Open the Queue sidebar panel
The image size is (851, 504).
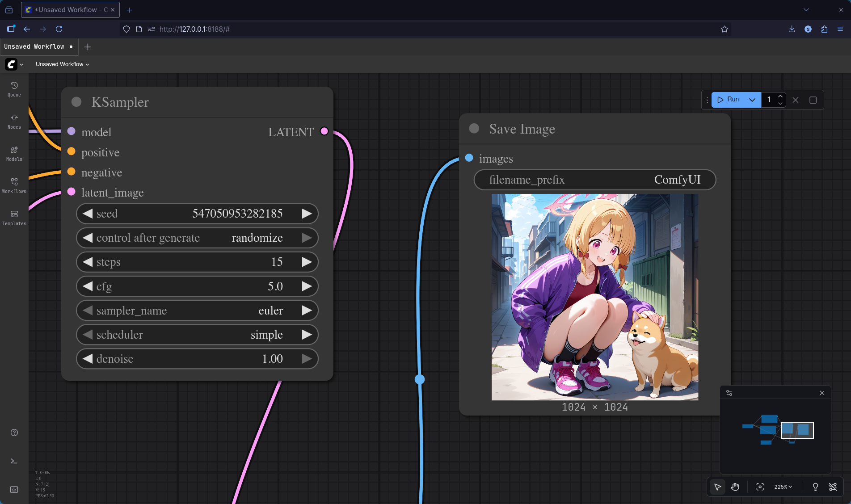point(14,88)
